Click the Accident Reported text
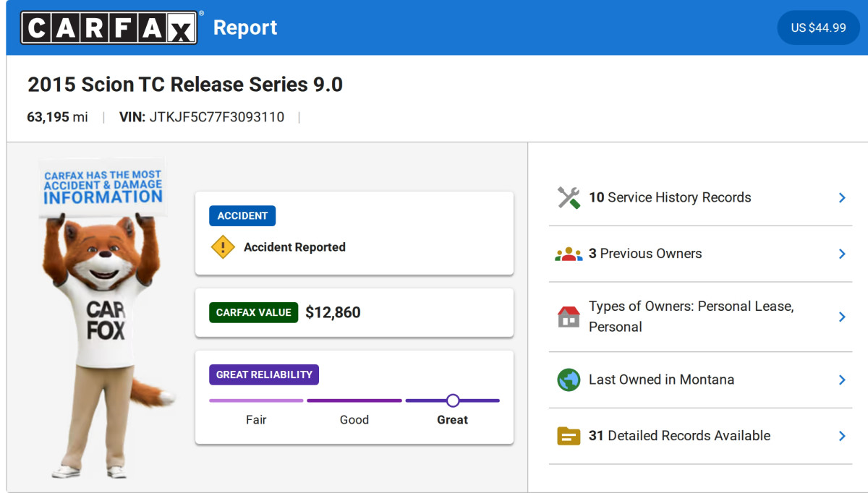Image resolution: width=868 pixels, height=493 pixels. pos(294,247)
